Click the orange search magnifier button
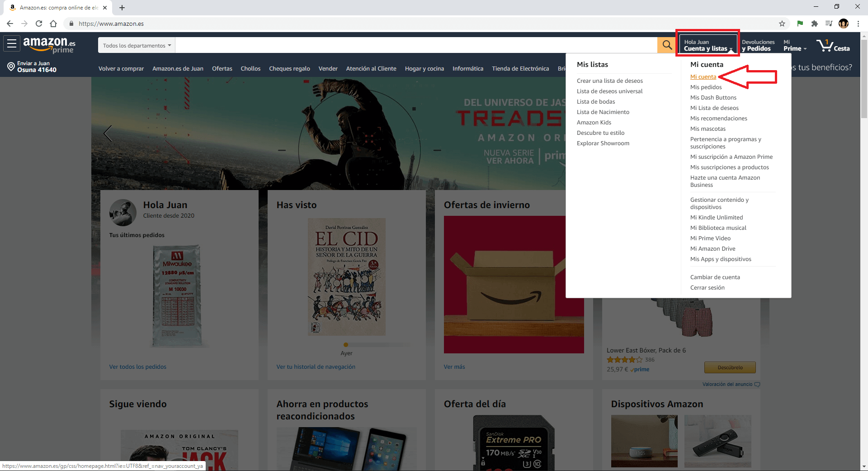 [667, 45]
